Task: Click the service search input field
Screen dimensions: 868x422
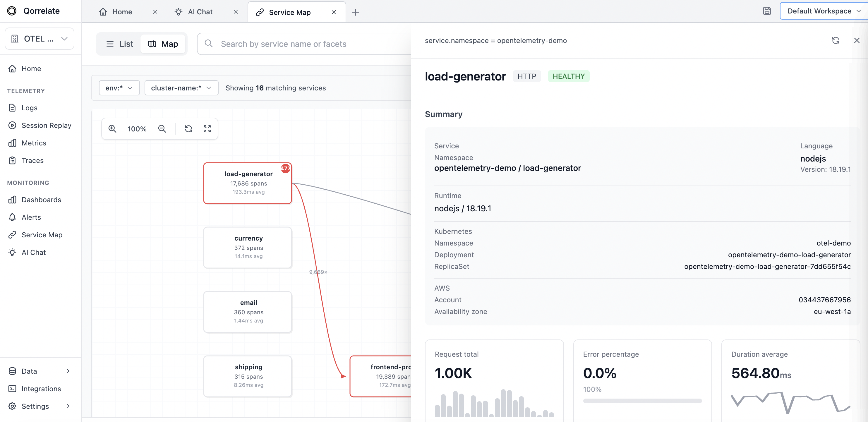Action: pos(303,44)
